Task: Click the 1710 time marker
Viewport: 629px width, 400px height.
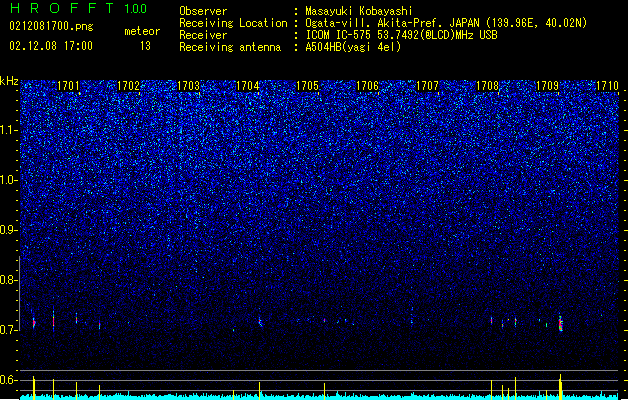Action: point(607,86)
